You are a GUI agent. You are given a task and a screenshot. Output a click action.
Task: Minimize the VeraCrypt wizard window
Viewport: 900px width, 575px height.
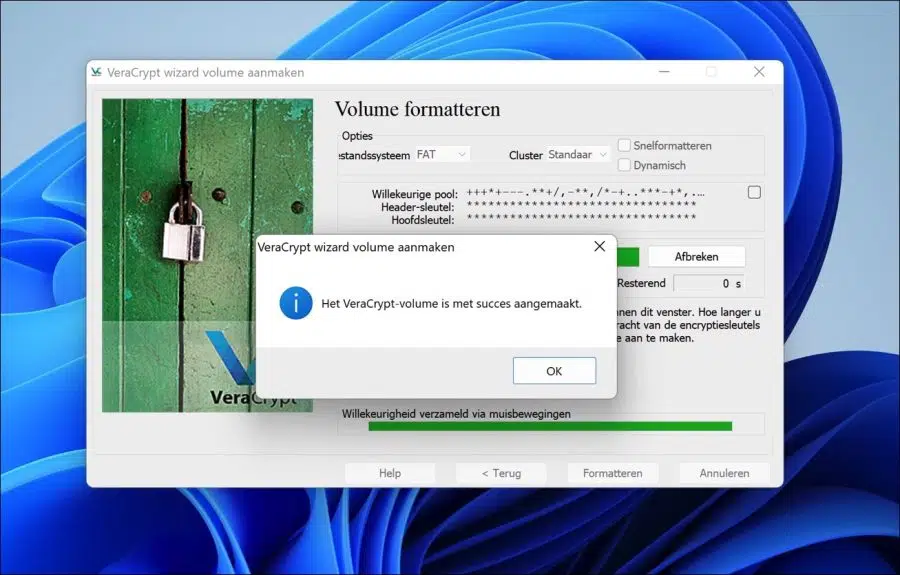[x=664, y=72]
